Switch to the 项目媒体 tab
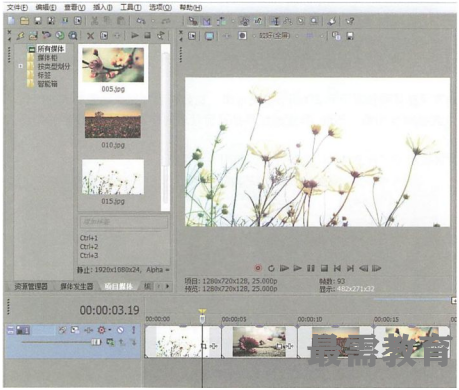This screenshot has width=459, height=390. point(119,286)
